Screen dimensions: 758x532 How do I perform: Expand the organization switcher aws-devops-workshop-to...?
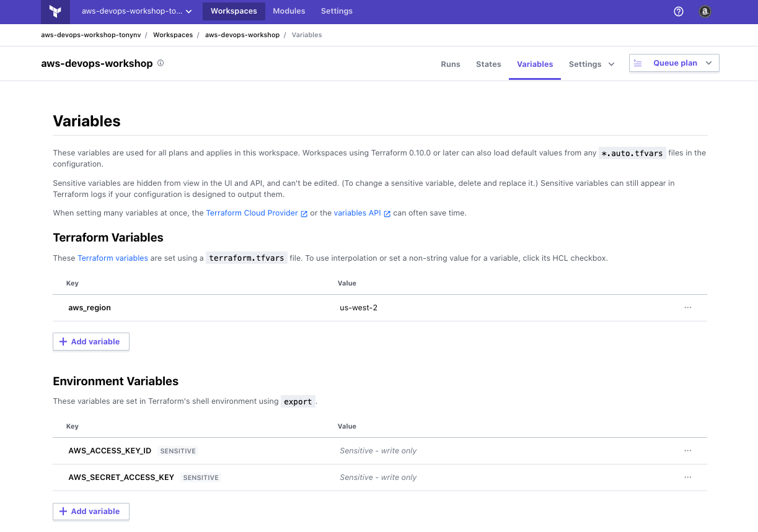pyautogui.click(x=136, y=11)
